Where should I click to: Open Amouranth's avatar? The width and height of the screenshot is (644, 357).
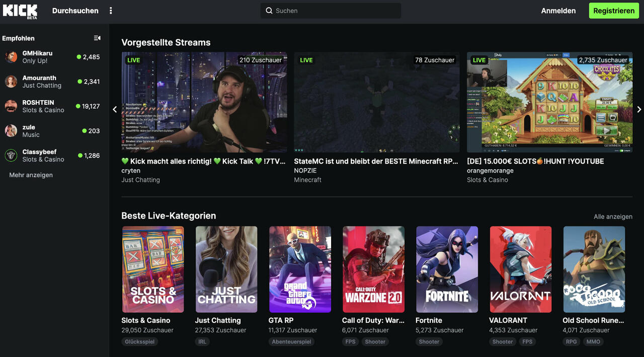pos(11,82)
